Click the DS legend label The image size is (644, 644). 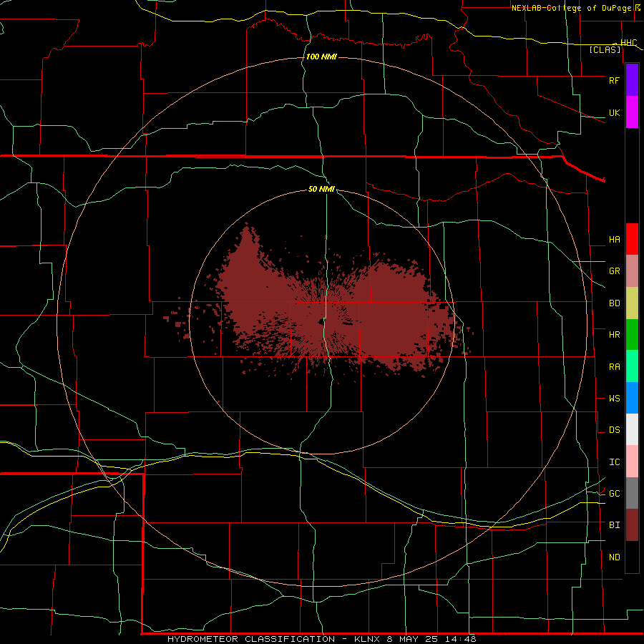(x=614, y=429)
